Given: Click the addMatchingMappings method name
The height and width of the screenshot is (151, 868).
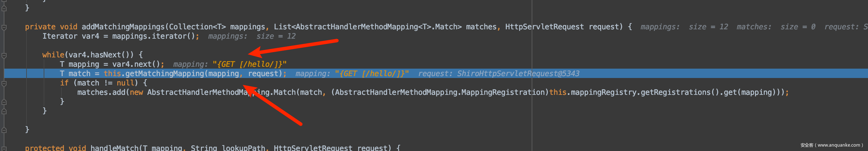Looking at the screenshot, I should coord(123,27).
